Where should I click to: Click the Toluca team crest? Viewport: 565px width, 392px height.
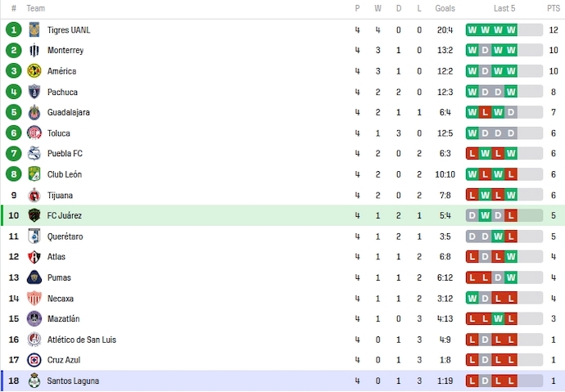(x=34, y=133)
